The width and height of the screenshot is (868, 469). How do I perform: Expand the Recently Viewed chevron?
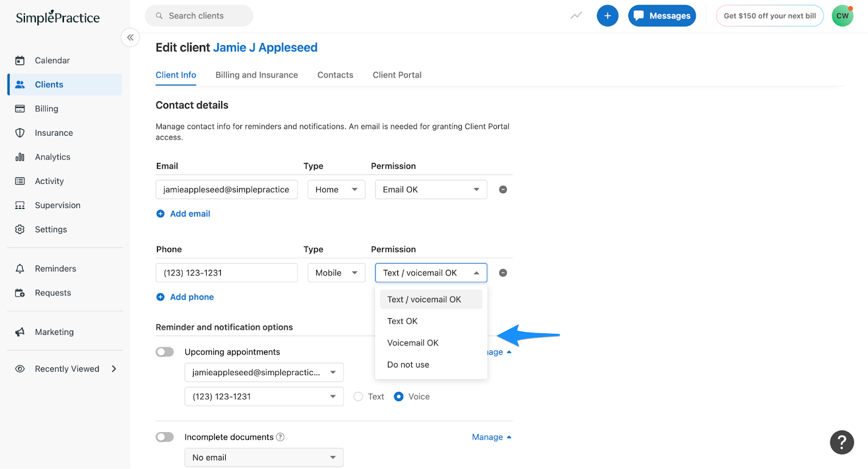[x=114, y=369]
